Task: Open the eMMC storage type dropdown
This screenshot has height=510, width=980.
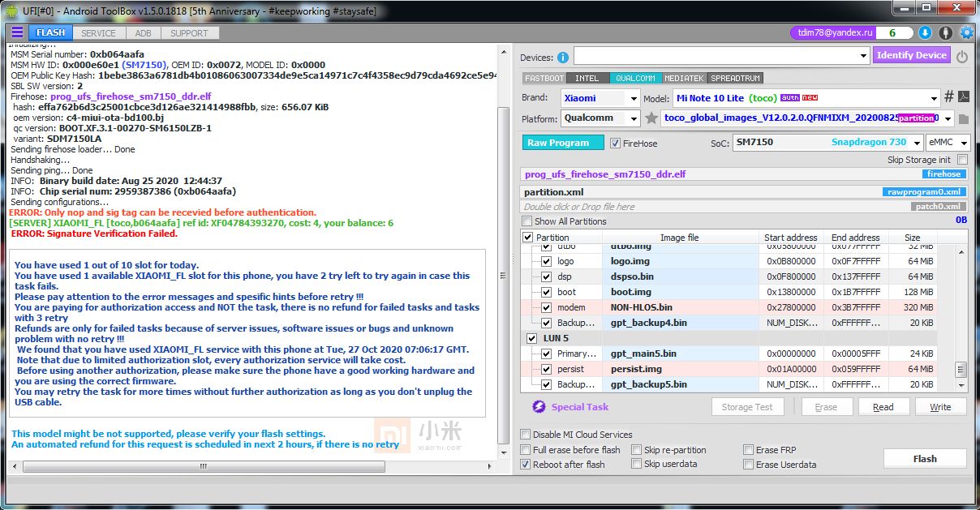Action: (963, 143)
